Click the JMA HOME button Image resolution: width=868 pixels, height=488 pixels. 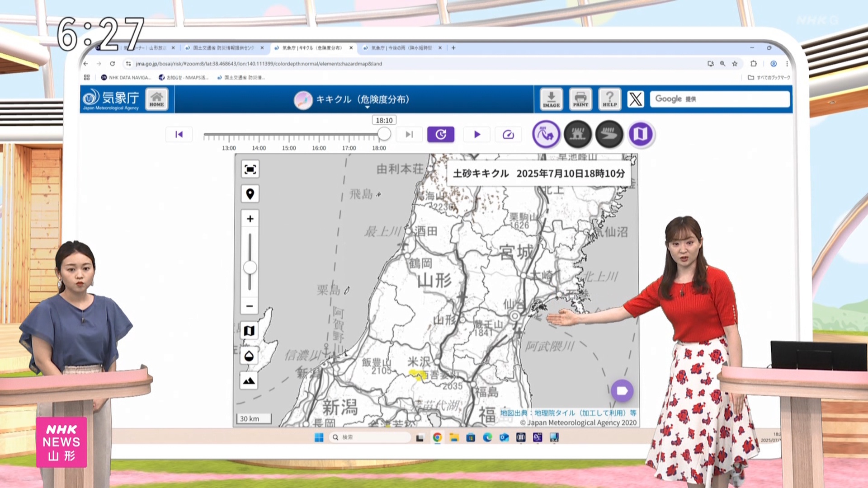click(156, 99)
